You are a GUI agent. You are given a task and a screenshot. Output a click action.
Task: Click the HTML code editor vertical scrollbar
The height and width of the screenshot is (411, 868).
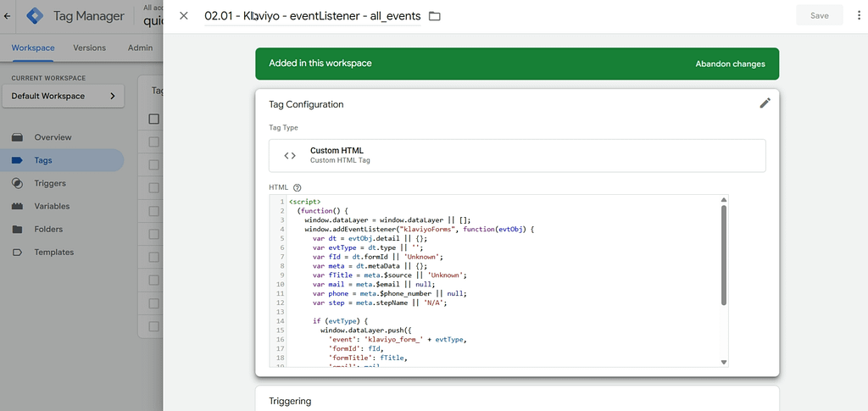[723, 254]
